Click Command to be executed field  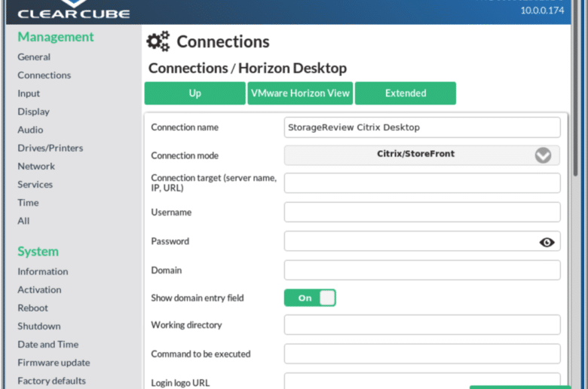pyautogui.click(x=422, y=354)
